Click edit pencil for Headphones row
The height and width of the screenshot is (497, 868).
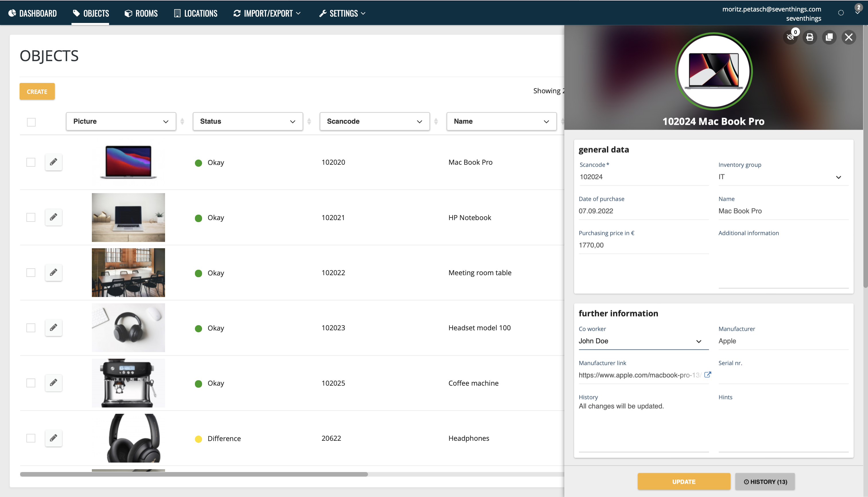tap(54, 438)
